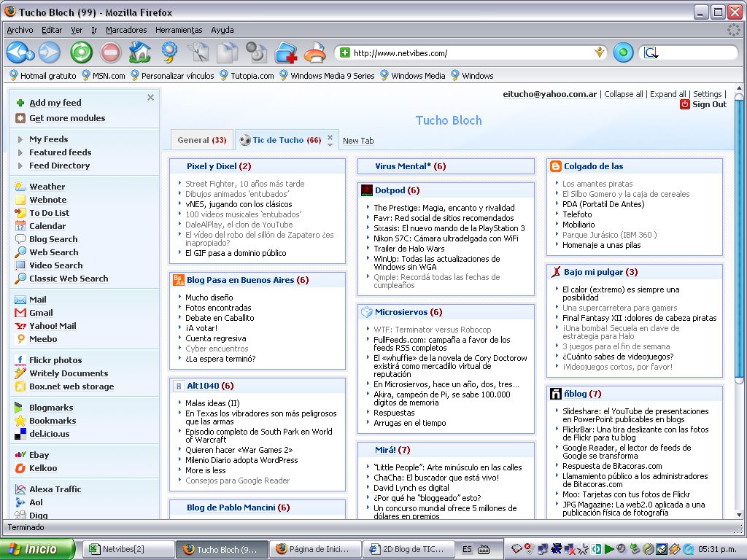Click the Microsiervos module icon

367,312
